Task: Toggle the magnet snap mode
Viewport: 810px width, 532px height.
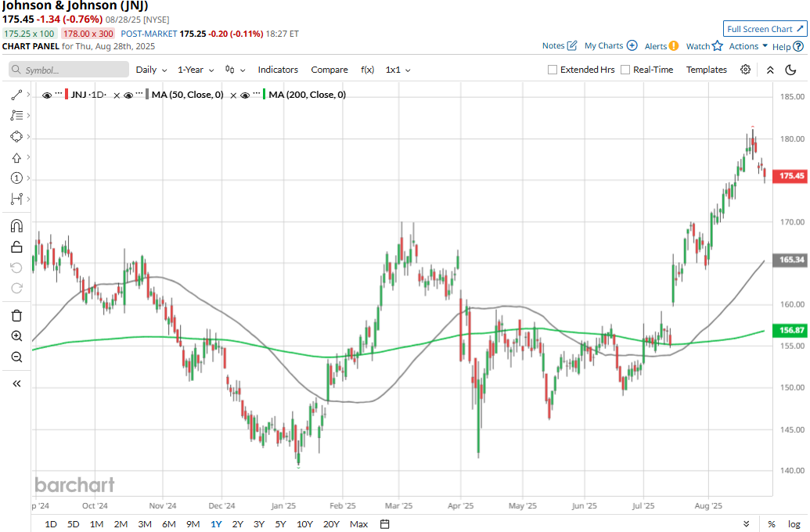Action: 16,226
